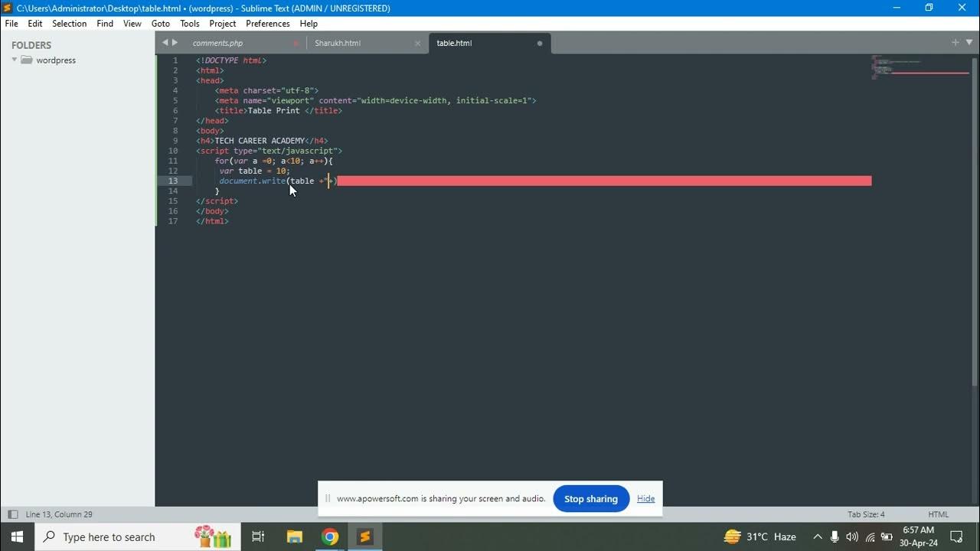
Task: Open the volume speaker tray icon
Action: point(852,536)
